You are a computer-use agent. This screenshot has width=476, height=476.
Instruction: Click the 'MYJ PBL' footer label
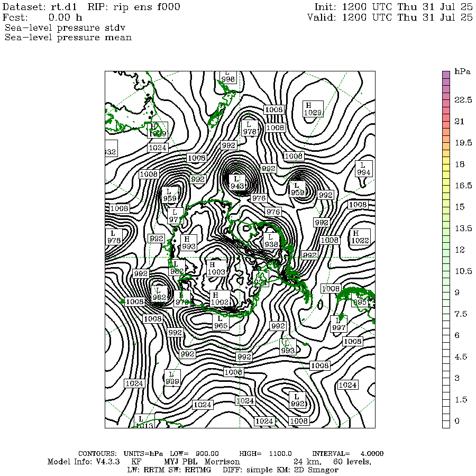pyautogui.click(x=181, y=462)
